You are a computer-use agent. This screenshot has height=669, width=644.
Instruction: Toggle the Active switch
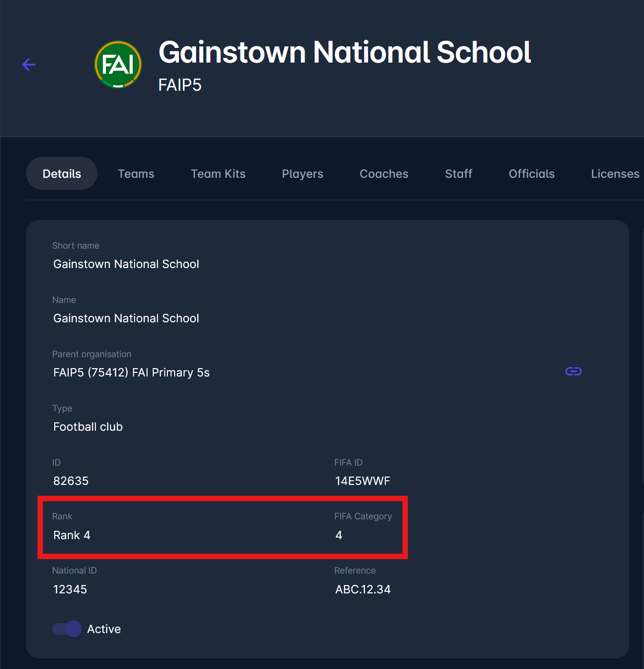tap(67, 629)
